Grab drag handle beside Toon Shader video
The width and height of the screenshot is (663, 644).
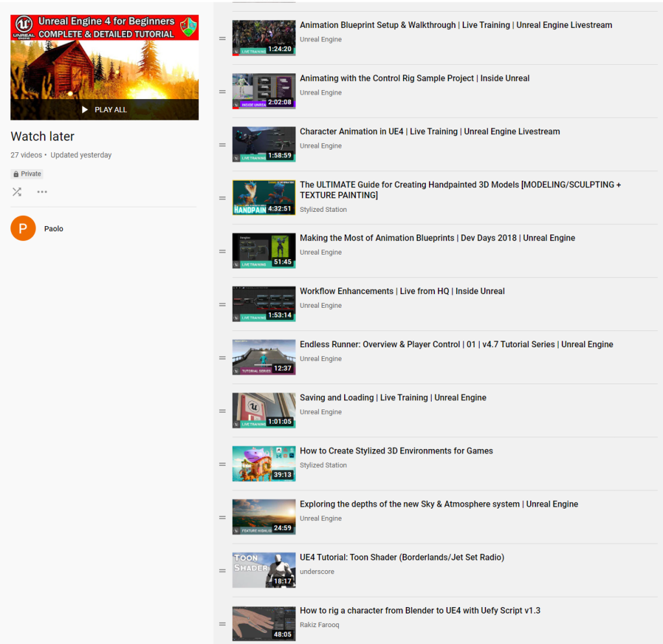click(x=222, y=571)
